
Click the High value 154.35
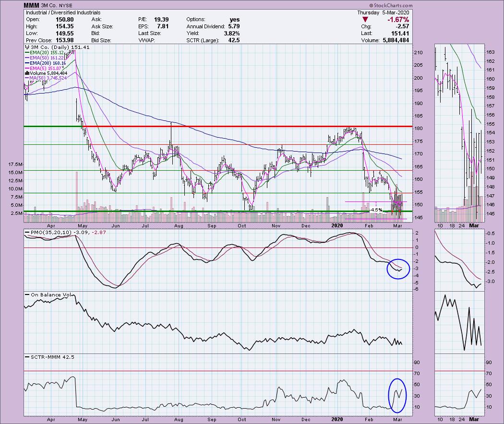coord(65,26)
